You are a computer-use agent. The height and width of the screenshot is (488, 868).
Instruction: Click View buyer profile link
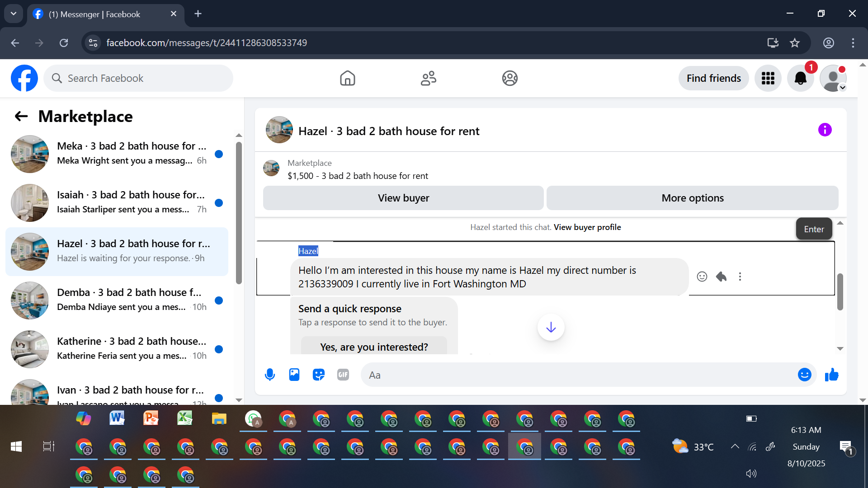pyautogui.click(x=587, y=227)
